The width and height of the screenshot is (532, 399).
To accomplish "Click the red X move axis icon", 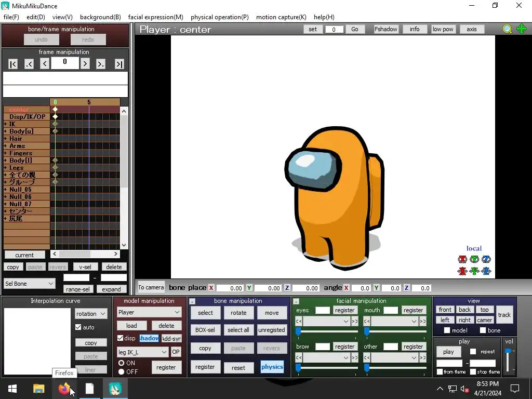I will 462,271.
